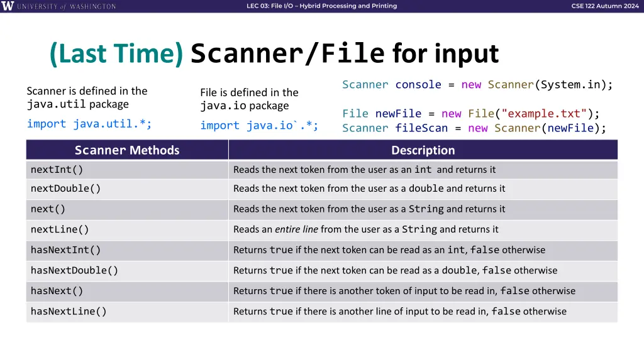
Task: Select the hasNextDouble() method cell
Action: coord(127,271)
